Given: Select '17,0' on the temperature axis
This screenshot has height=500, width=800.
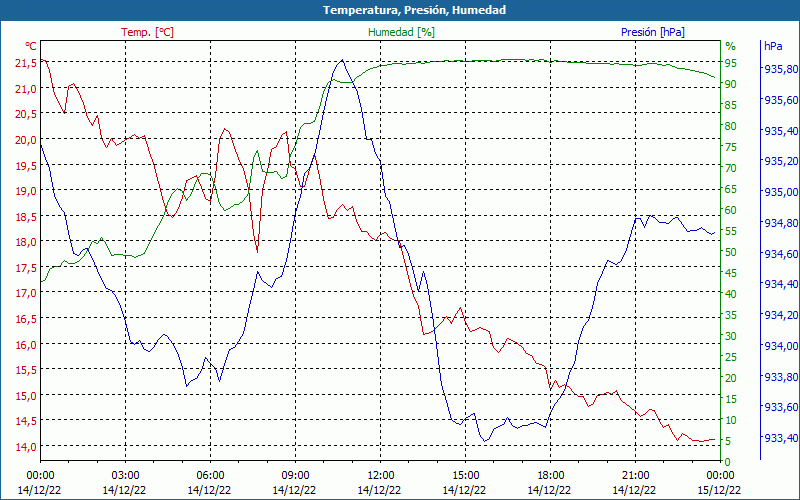Looking at the screenshot, I should pyautogui.click(x=27, y=293).
